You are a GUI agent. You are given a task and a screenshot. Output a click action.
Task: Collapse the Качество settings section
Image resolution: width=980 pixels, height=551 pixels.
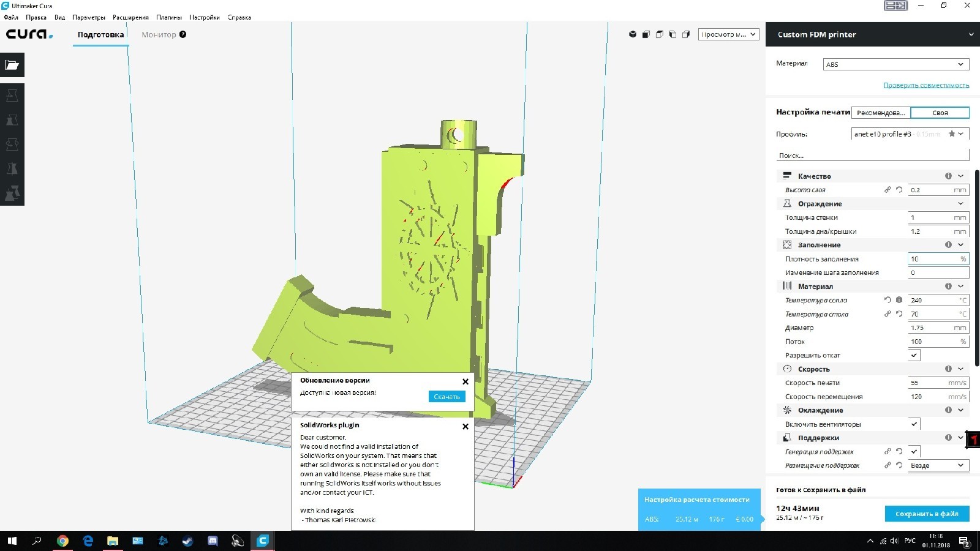[960, 176]
